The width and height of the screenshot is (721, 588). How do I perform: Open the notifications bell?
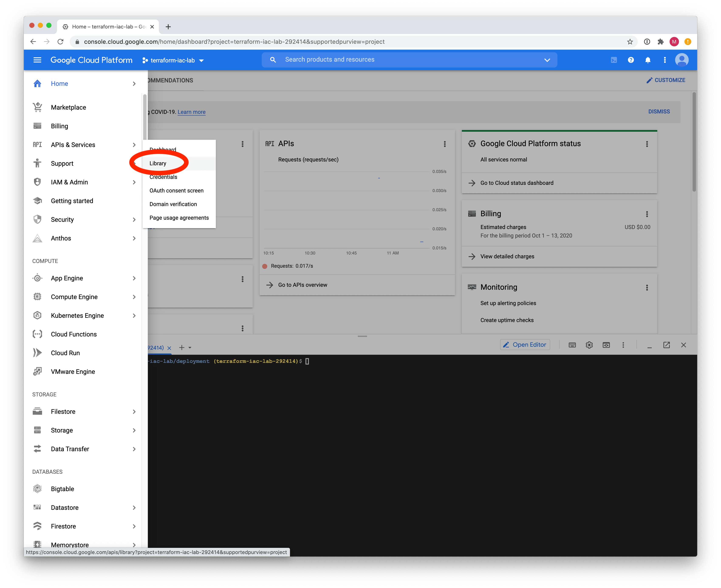(x=647, y=60)
